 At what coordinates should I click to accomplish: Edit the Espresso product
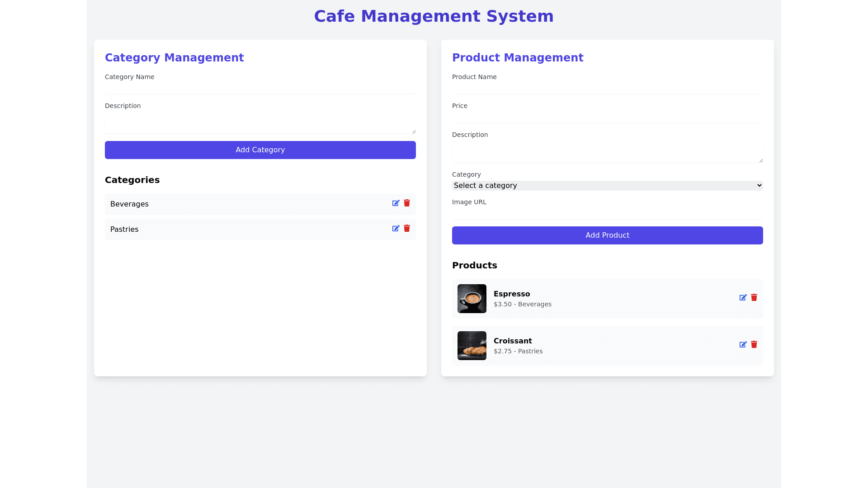coord(743,298)
